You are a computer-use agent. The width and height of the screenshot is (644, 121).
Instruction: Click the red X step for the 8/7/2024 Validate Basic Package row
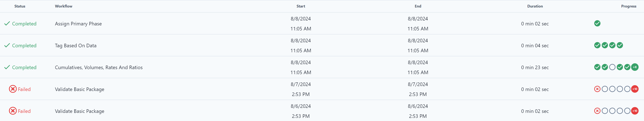[597, 89]
